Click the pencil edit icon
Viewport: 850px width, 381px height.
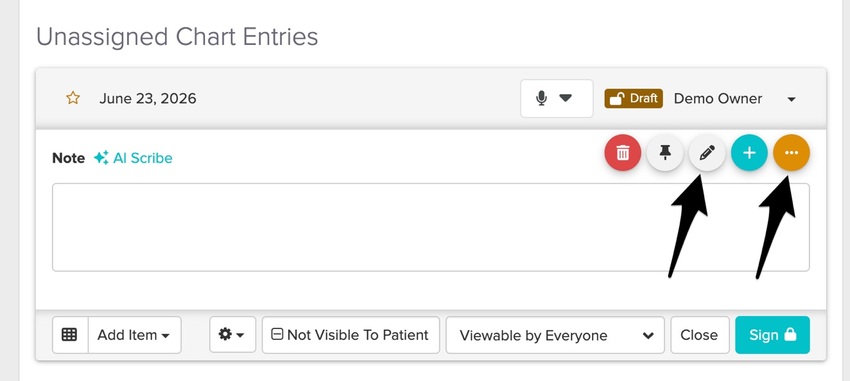707,153
